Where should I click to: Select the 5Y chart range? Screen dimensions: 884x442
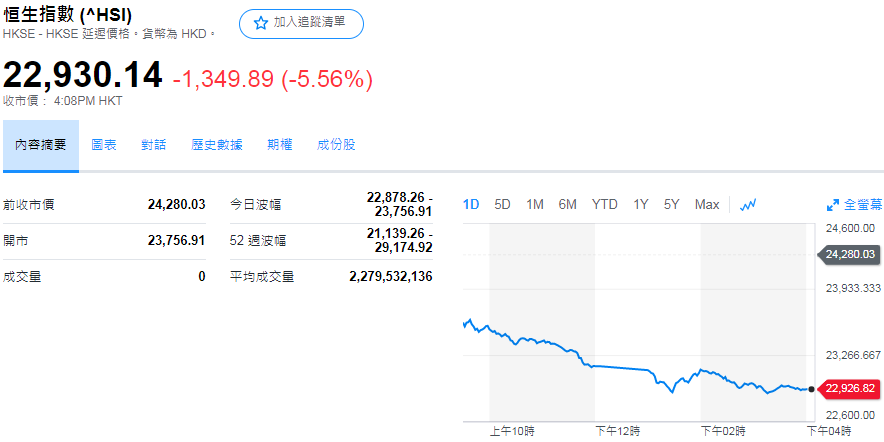(x=672, y=205)
